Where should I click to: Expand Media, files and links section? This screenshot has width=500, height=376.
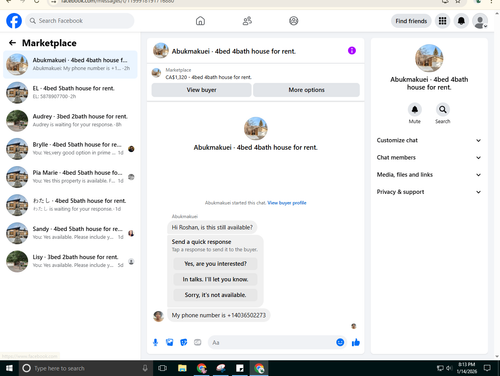[x=429, y=175]
